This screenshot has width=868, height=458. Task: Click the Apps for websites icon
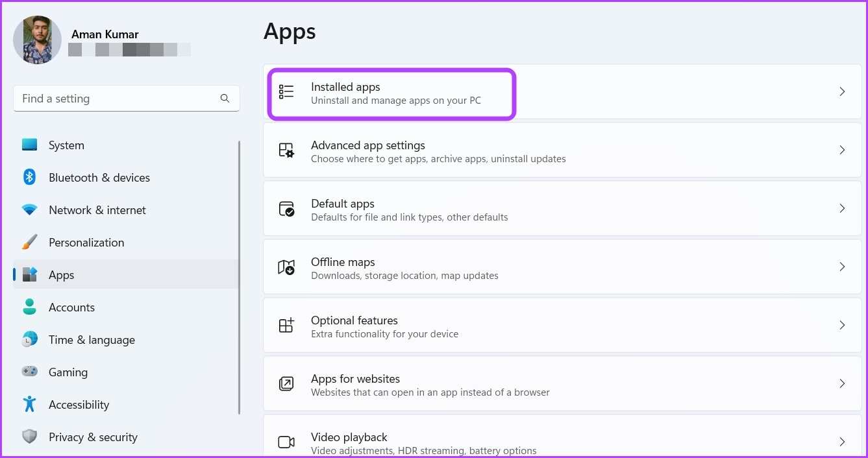pyautogui.click(x=286, y=384)
